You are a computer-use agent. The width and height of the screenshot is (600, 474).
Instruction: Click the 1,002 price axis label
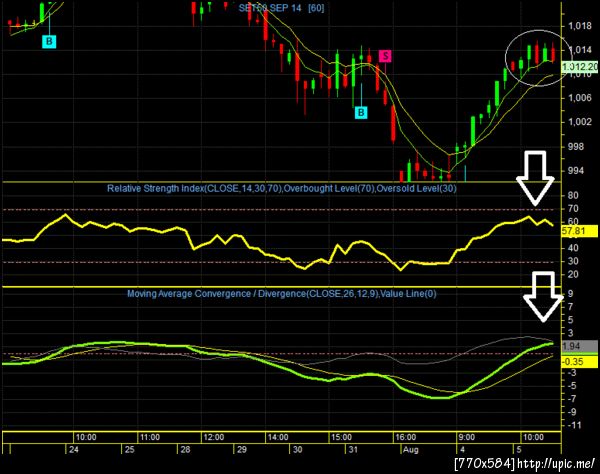[580, 122]
